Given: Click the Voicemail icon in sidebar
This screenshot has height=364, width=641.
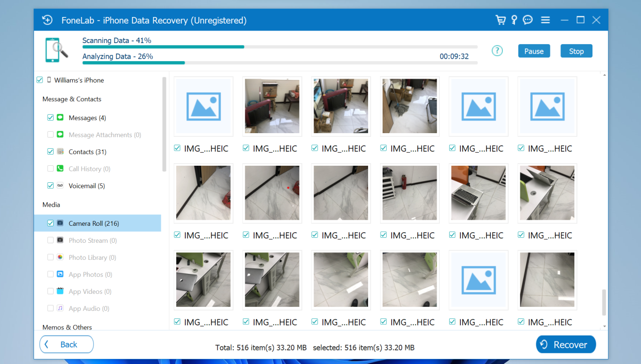Looking at the screenshot, I should (x=60, y=186).
